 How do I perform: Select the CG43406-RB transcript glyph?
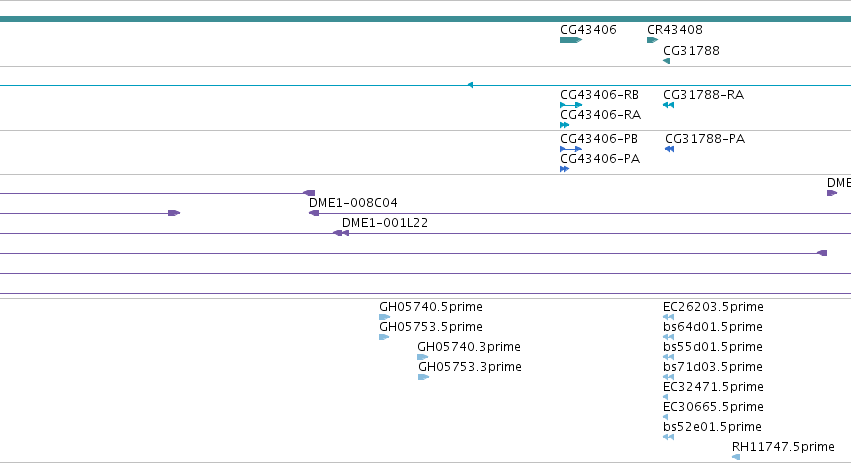pos(571,105)
